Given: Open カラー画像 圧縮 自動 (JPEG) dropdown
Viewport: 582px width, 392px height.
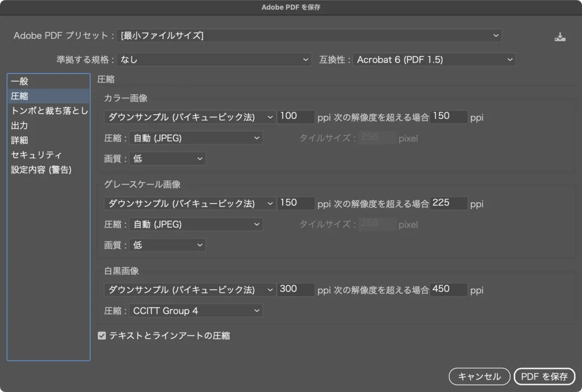Looking at the screenshot, I should [196, 138].
